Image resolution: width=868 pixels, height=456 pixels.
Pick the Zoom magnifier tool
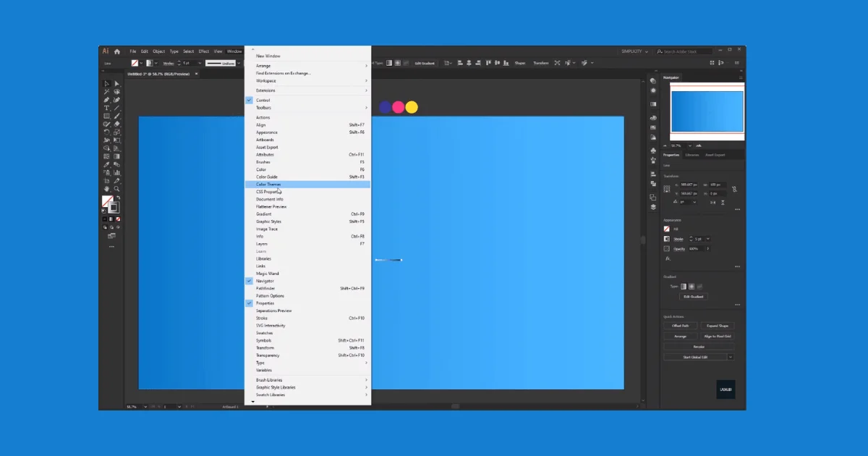116,189
